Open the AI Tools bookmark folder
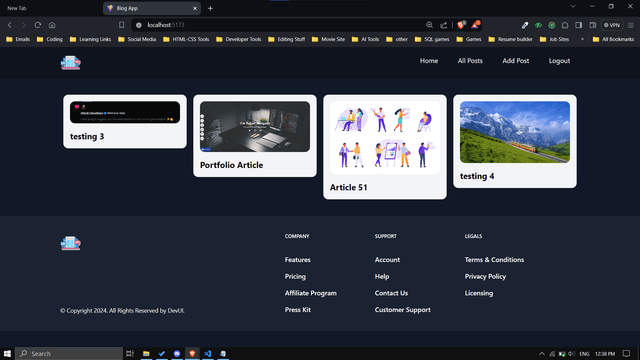The height and width of the screenshot is (360, 640). tap(365, 39)
